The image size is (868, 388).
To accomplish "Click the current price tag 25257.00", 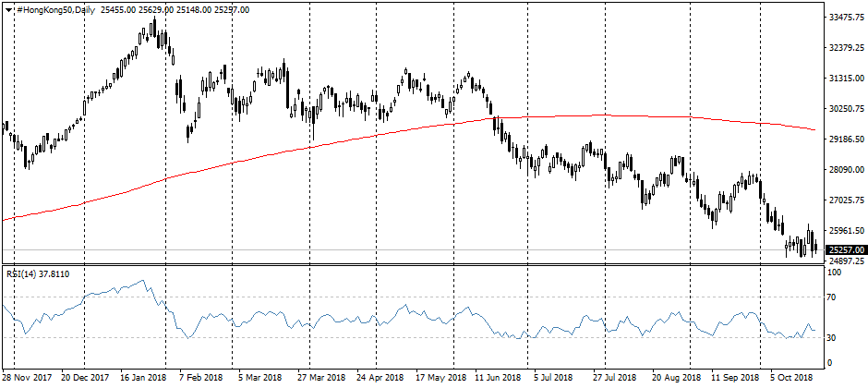I will [x=846, y=249].
